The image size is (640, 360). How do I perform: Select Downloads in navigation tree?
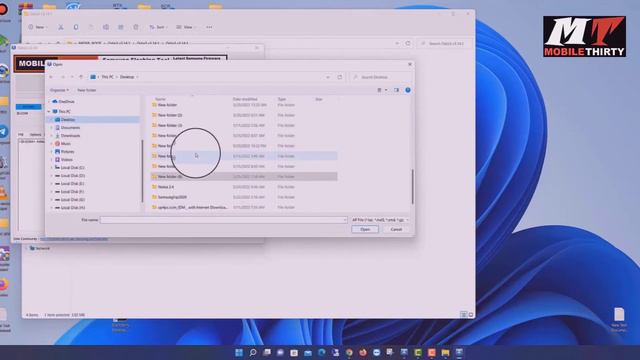pyautogui.click(x=70, y=136)
